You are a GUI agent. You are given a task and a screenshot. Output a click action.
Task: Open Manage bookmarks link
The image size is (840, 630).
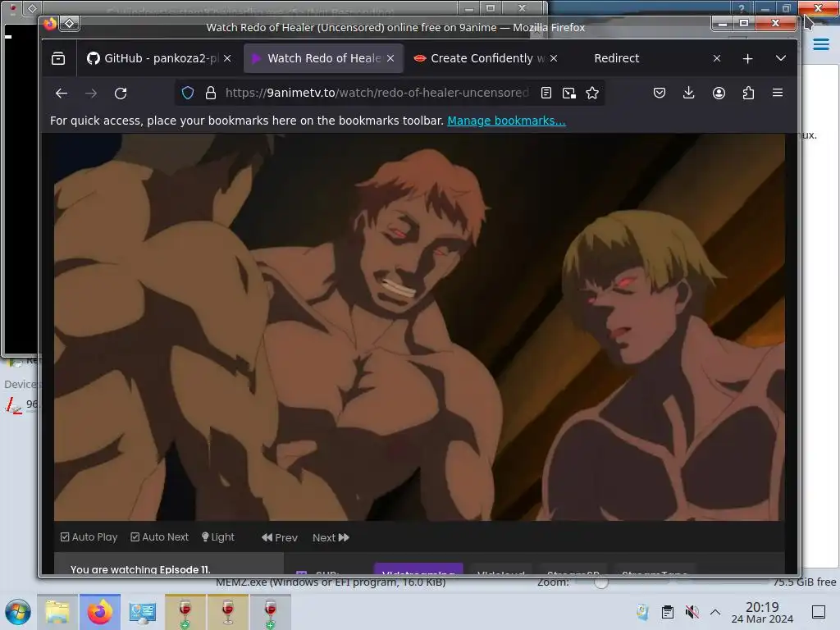(x=506, y=121)
